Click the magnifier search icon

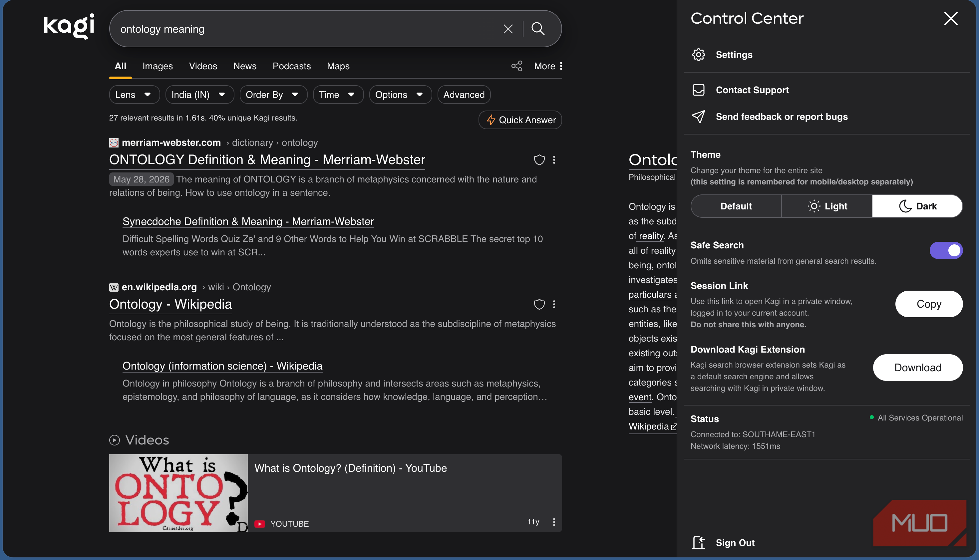coord(538,29)
